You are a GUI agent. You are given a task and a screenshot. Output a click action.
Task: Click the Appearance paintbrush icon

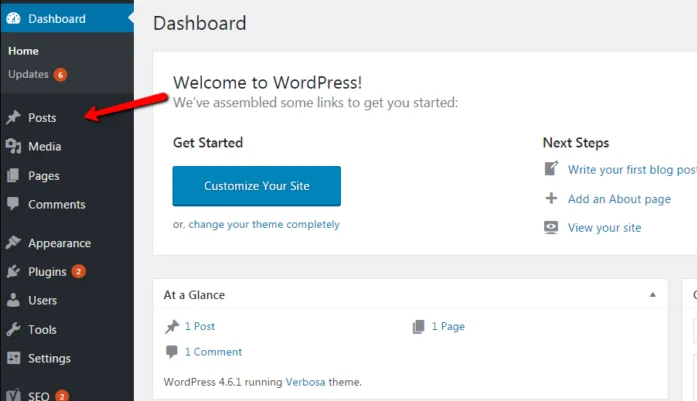(13, 243)
